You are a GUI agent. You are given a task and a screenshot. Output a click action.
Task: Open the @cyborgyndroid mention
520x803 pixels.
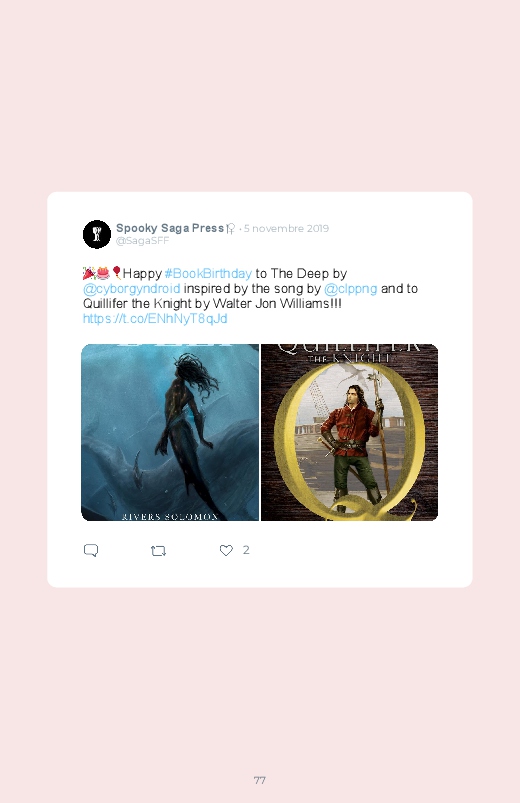pos(132,289)
